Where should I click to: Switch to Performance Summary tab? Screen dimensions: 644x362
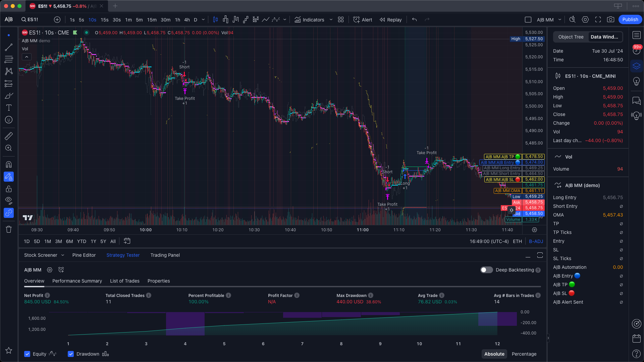[x=77, y=281]
